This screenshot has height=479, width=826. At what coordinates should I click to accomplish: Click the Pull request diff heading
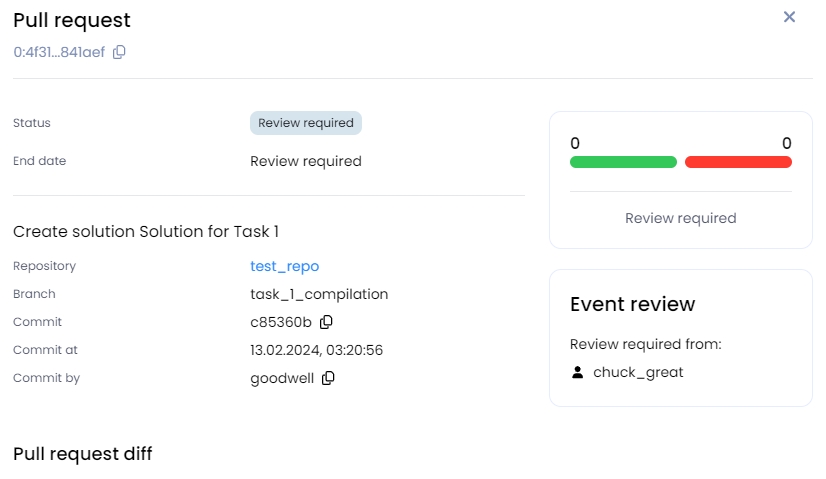coord(83,454)
